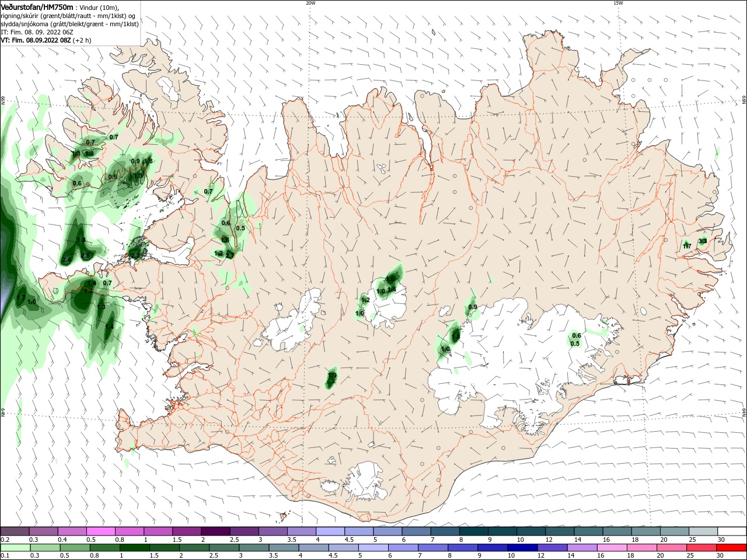Screen dimensions: 747x560
Task: Click the grey-green 2.5–3 lower legend swatch
Action: point(224,548)
